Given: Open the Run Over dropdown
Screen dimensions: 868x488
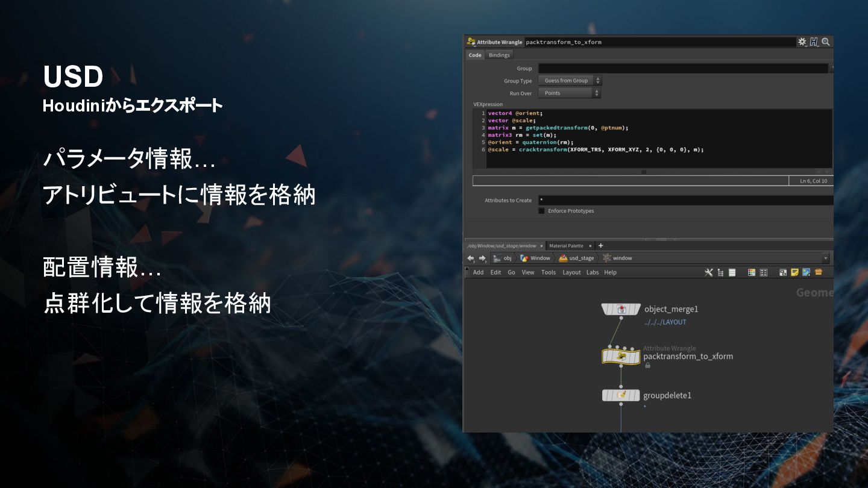Looking at the screenshot, I should [x=570, y=93].
